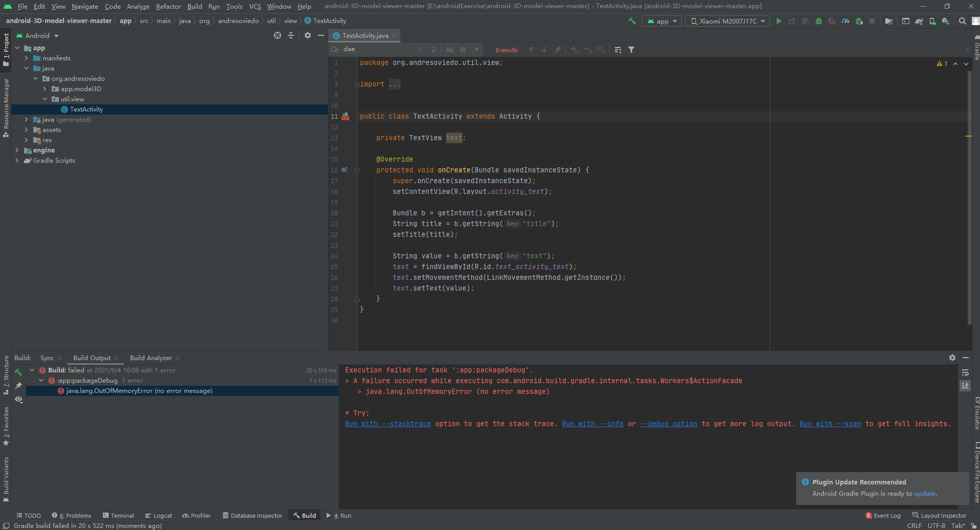The image size is (980, 530).
Task: Click the Search Everywhere magnifier icon
Action: [963, 21]
